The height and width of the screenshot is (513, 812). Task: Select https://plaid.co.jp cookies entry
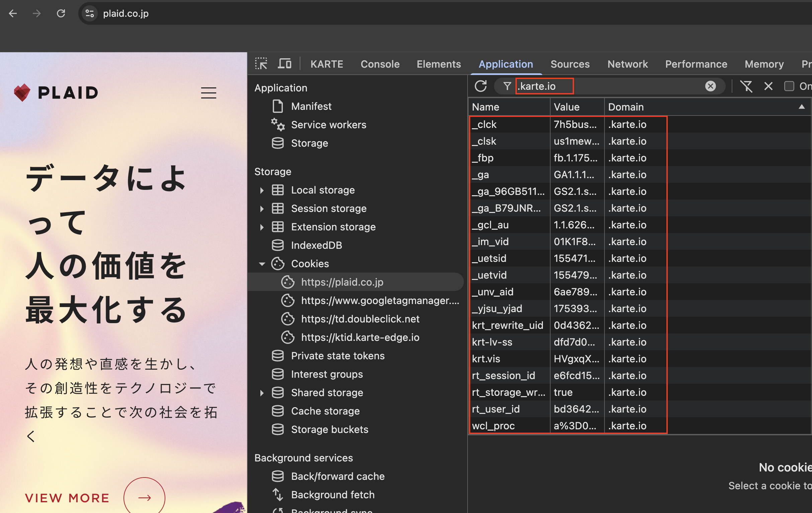(355, 282)
